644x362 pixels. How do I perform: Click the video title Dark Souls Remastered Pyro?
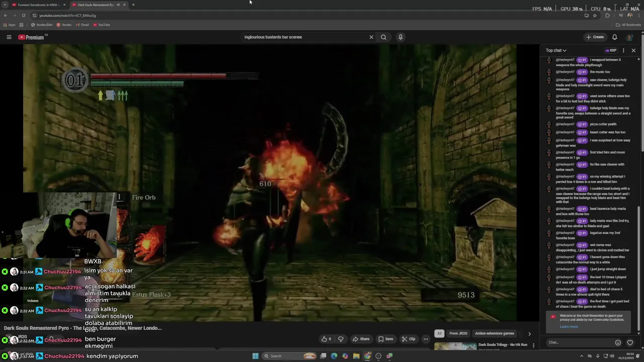pyautogui.click(x=83, y=328)
